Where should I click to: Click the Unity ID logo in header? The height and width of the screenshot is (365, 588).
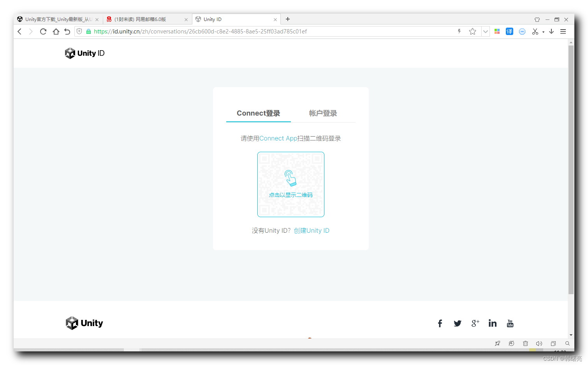[85, 53]
